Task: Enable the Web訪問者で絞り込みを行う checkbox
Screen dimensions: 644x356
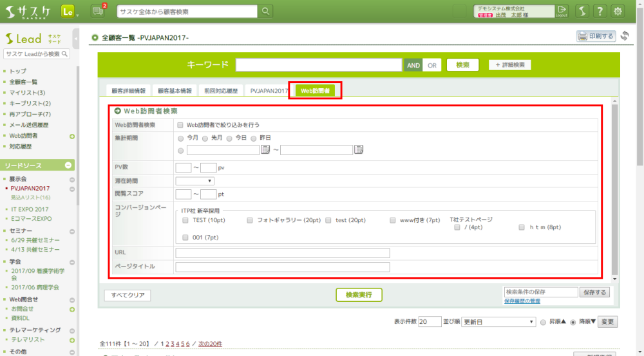Action: 181,125
